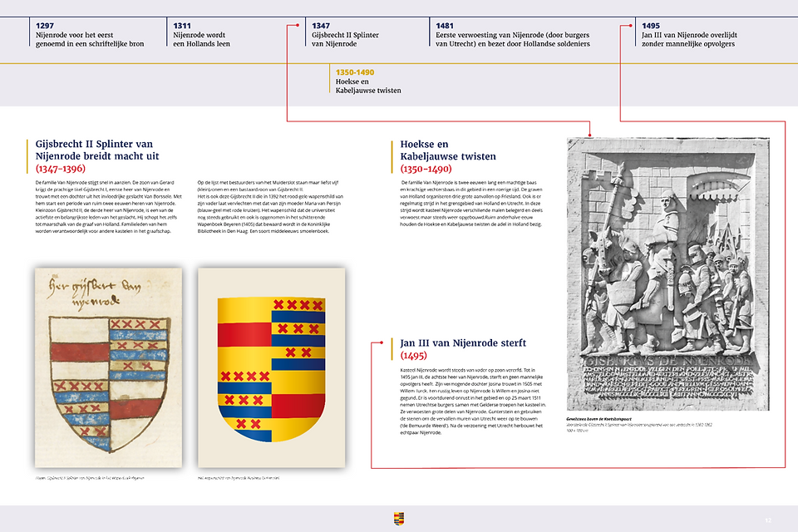Screen dimensions: 798x532
Task: Click the red date '(1347-1396)'
Action: (61, 169)
